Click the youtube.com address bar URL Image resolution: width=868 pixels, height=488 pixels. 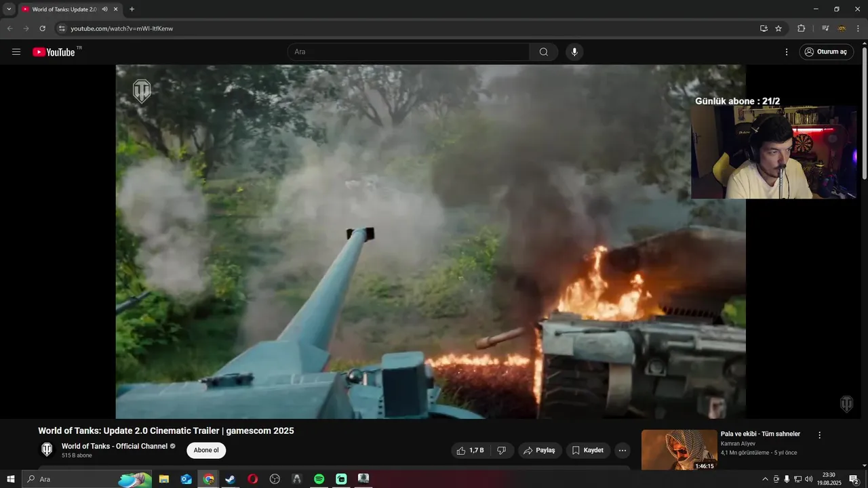click(x=122, y=28)
